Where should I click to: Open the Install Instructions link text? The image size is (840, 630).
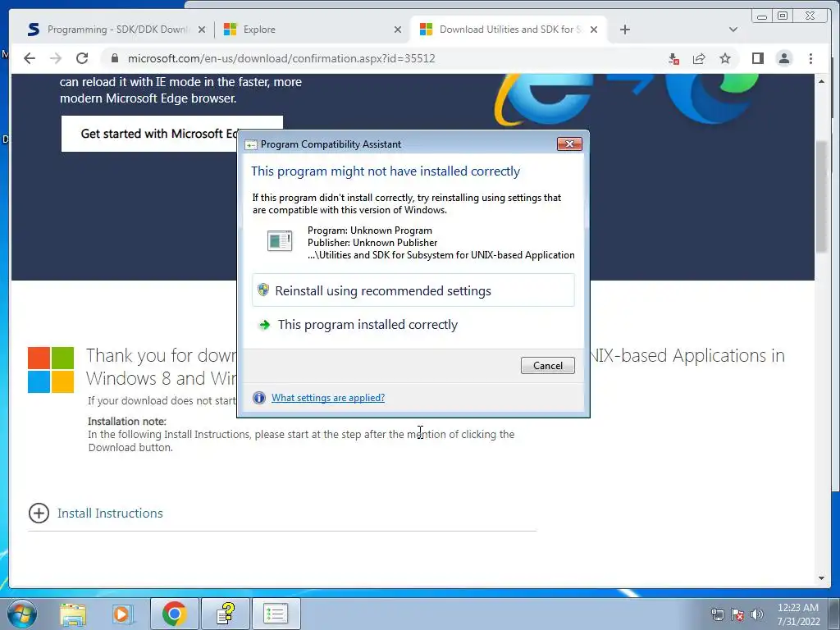click(x=110, y=514)
